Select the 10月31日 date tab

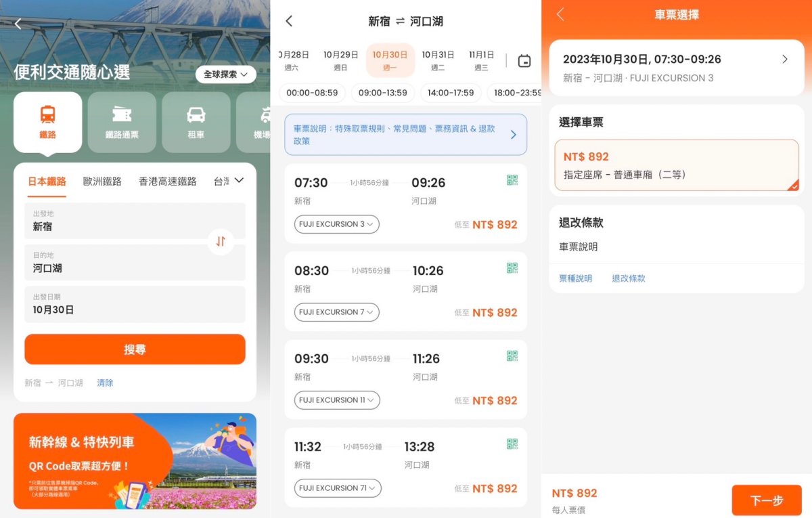pos(438,60)
